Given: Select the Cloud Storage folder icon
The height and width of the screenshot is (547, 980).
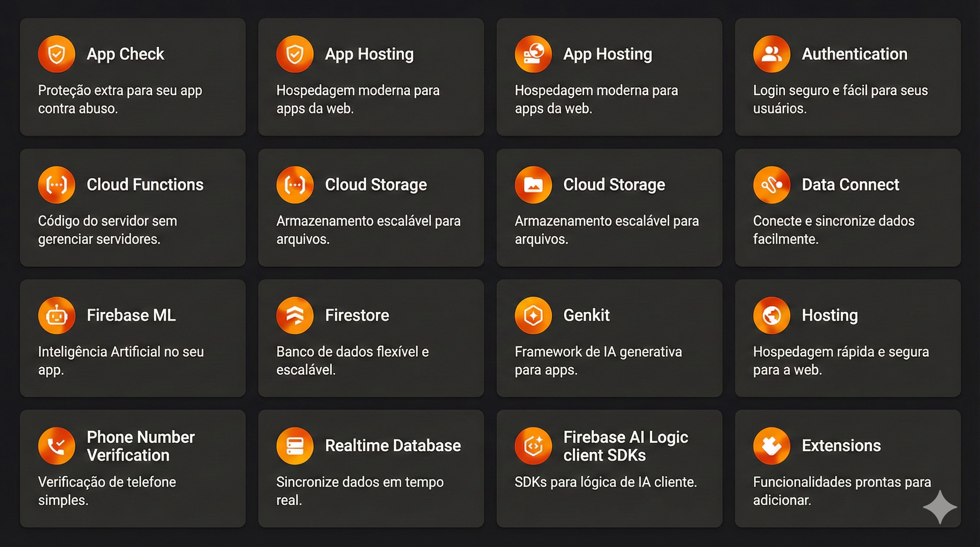Looking at the screenshot, I should [533, 184].
